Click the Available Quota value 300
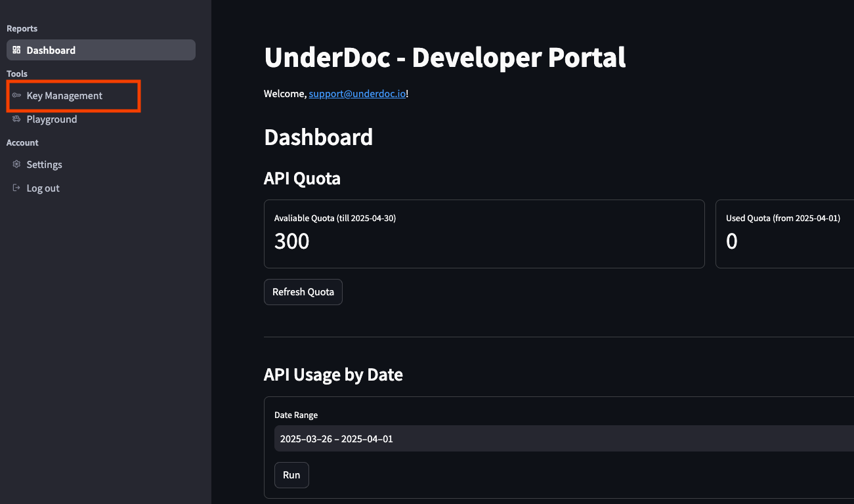 pos(291,241)
